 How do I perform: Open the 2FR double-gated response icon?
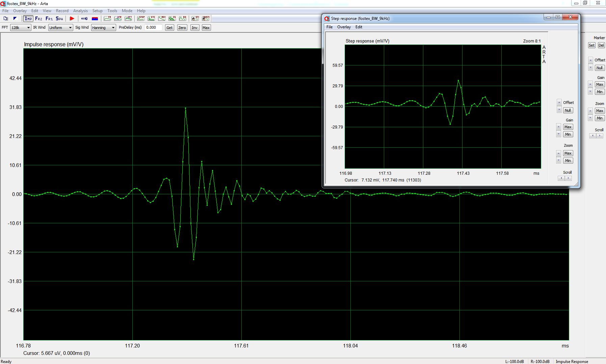118,19
